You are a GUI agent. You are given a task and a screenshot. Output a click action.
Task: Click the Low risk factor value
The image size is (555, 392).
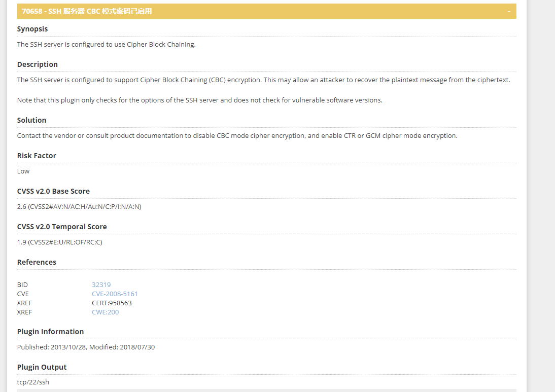23,171
